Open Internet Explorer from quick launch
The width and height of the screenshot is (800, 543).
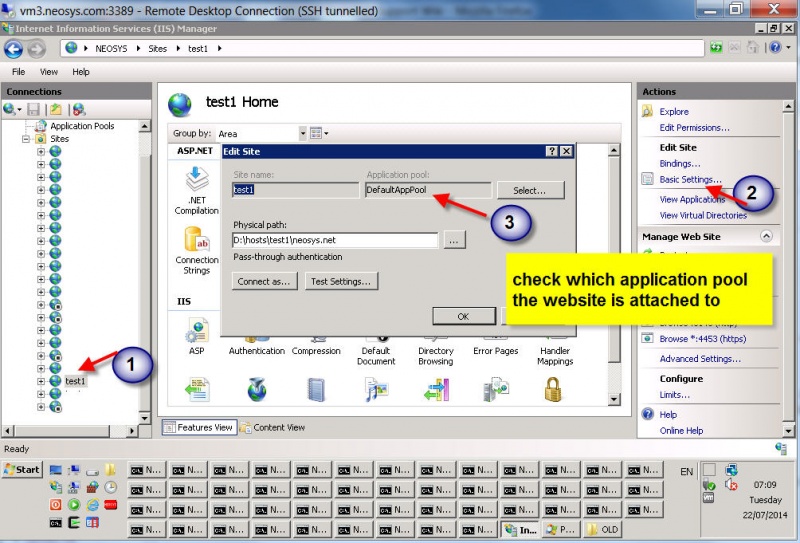tap(93, 505)
